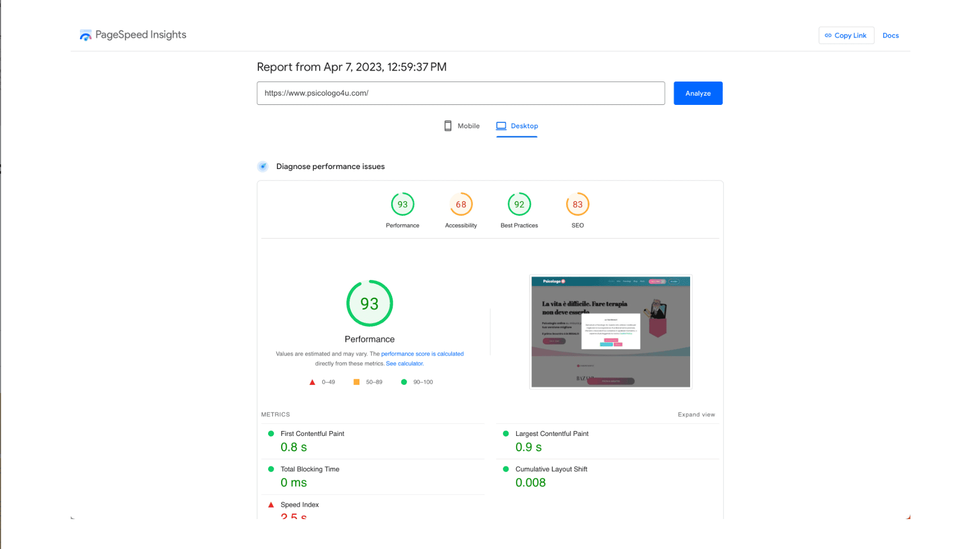The image size is (980, 549).
Task: Click the Diagnose performance issues icon
Action: 263,166
